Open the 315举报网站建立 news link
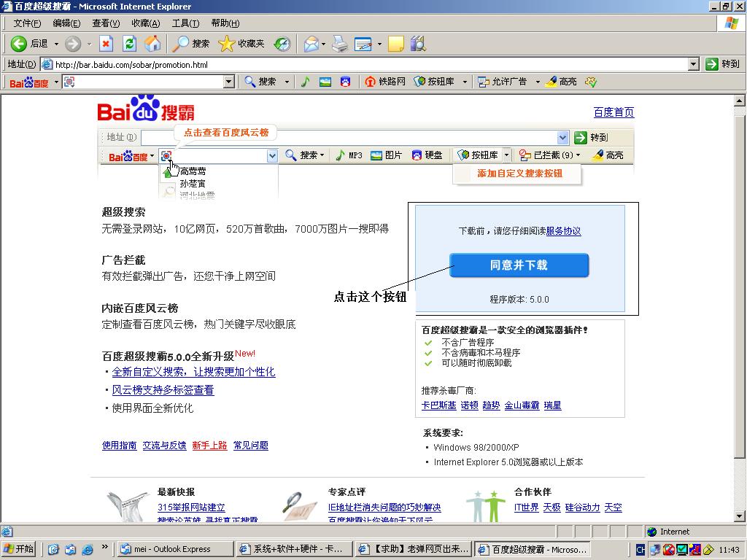The height and width of the screenshot is (560, 747). 191,507
